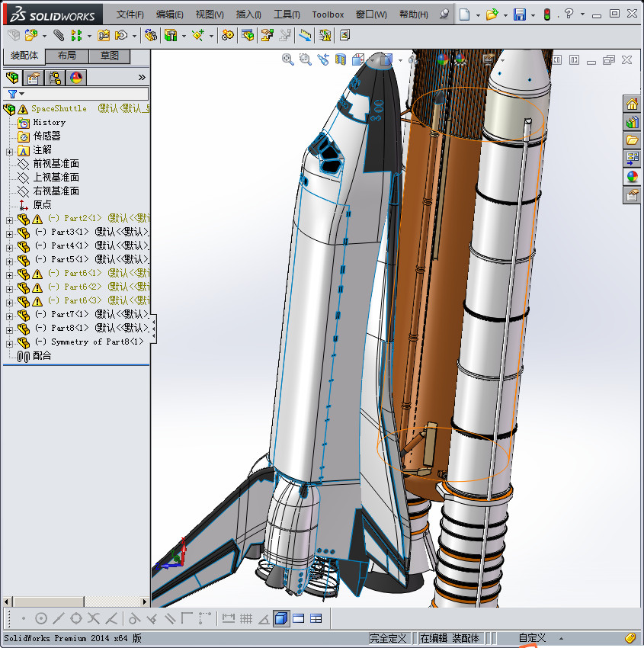Expand the Part2<1> tree node
The width and height of the screenshot is (644, 648).
coord(9,220)
